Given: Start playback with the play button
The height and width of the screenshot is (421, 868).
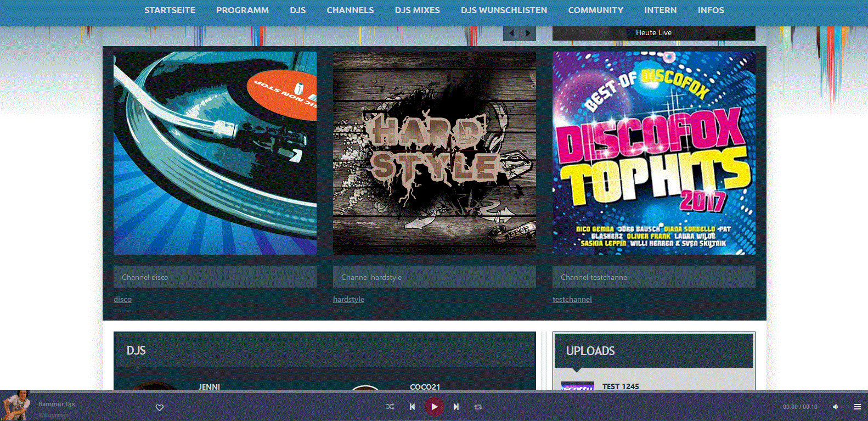Looking at the screenshot, I should [x=434, y=407].
